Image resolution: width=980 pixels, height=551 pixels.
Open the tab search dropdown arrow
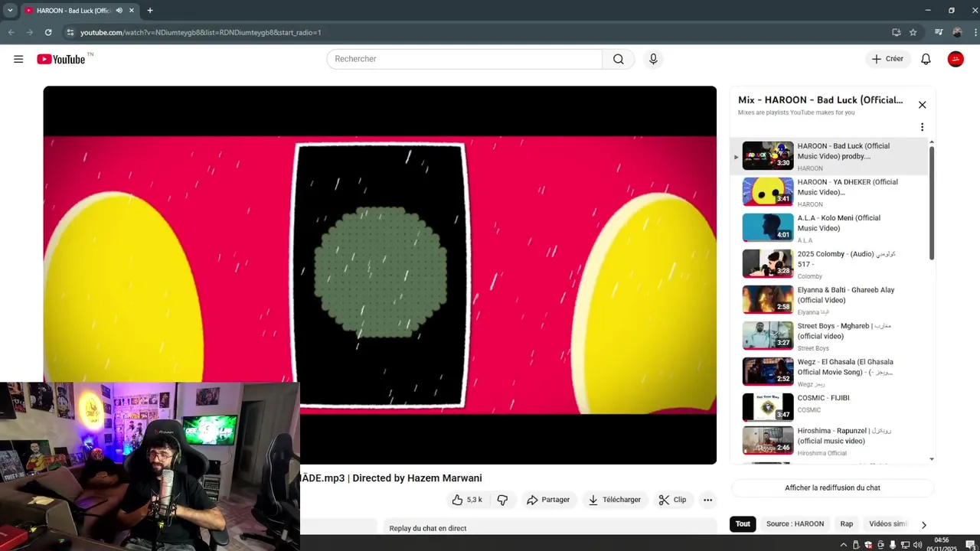(x=10, y=11)
